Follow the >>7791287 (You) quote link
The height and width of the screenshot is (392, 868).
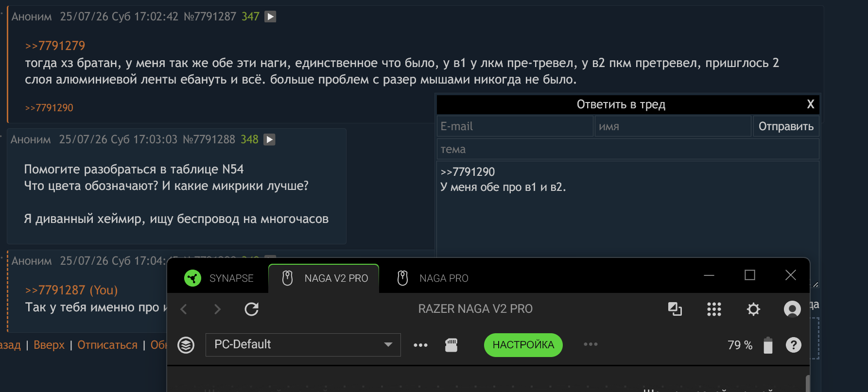pos(71,290)
